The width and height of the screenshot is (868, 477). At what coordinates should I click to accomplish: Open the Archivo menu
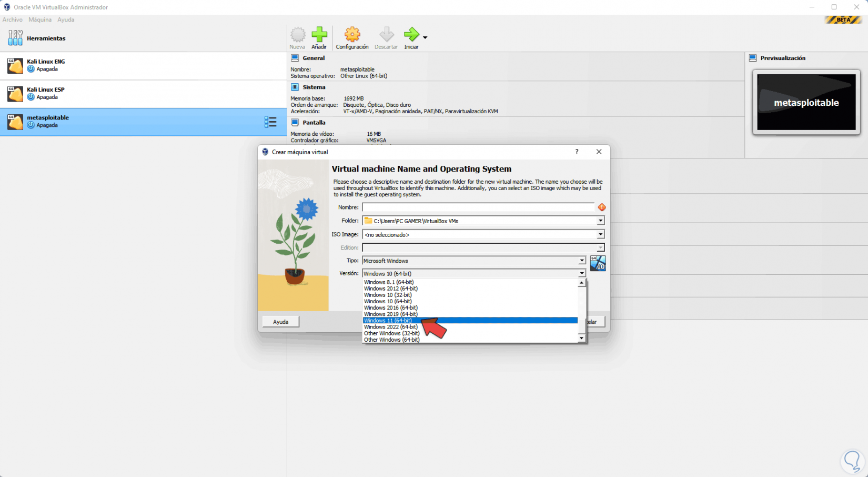point(13,19)
